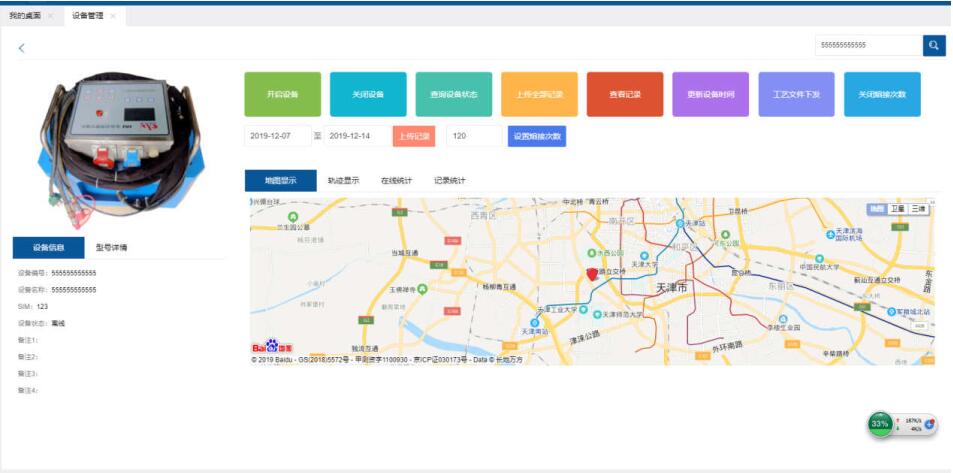953x473 pixels.
Task: Open the end date picker 2019-12-14
Action: [356, 136]
